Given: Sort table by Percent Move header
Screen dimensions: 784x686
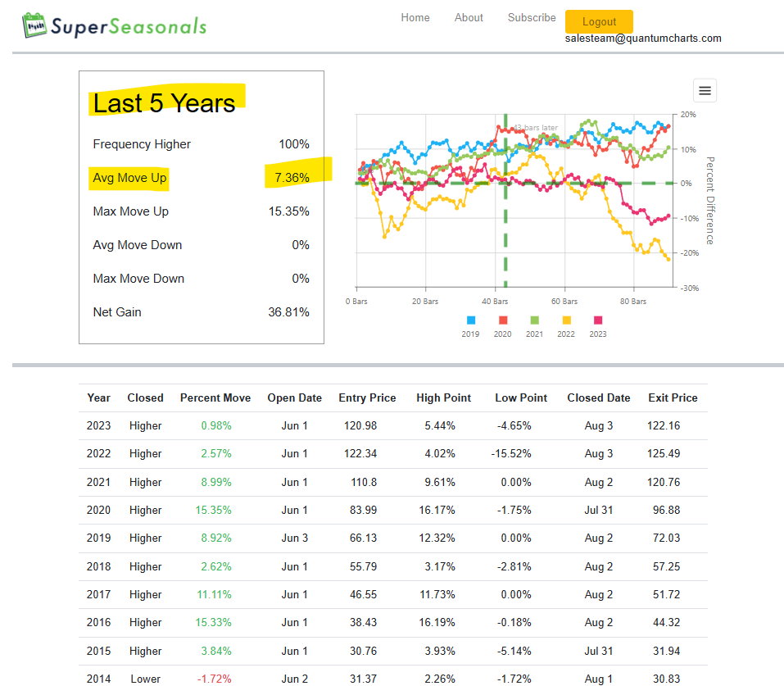Looking at the screenshot, I should [215, 398].
